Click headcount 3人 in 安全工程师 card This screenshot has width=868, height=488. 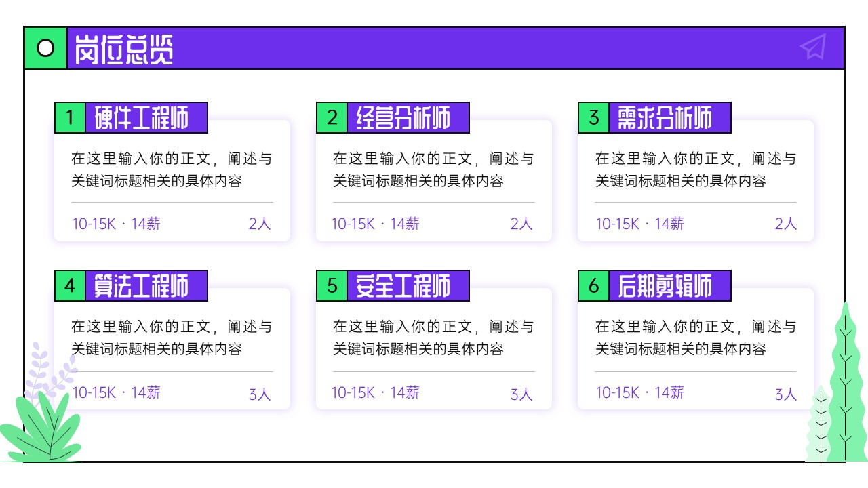521,394
